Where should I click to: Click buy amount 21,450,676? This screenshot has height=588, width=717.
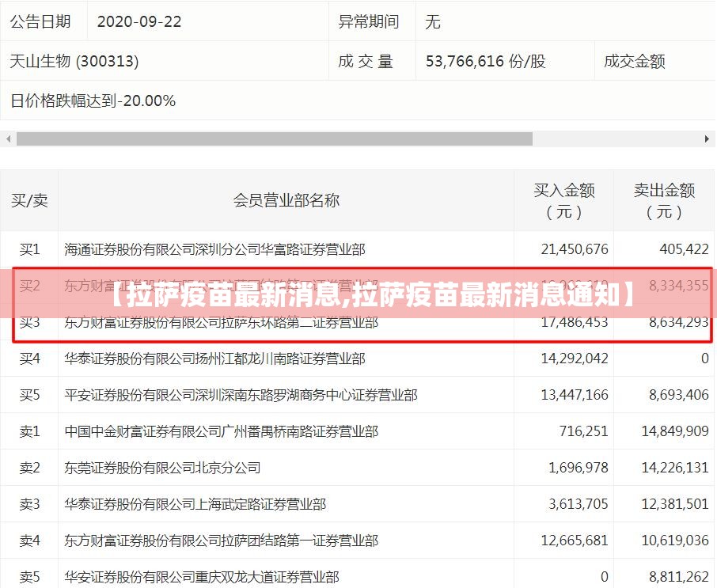click(575, 249)
